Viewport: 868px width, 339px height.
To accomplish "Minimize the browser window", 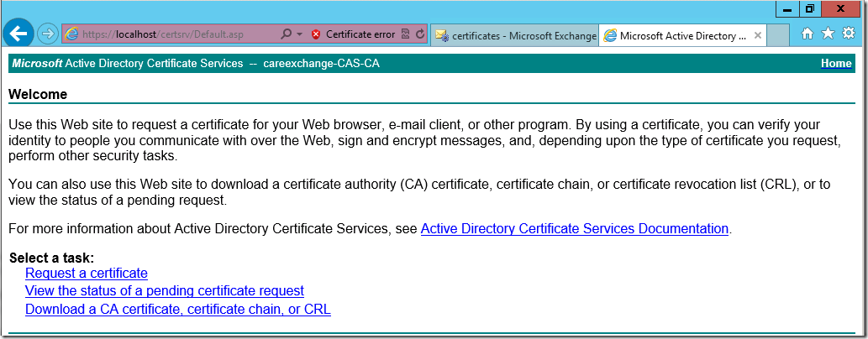I will point(786,9).
